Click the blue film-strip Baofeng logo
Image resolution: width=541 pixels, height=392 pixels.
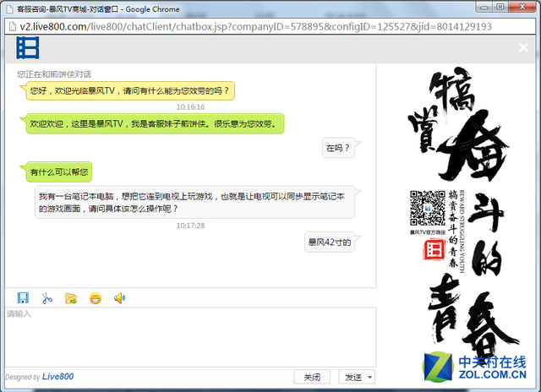pos(28,48)
